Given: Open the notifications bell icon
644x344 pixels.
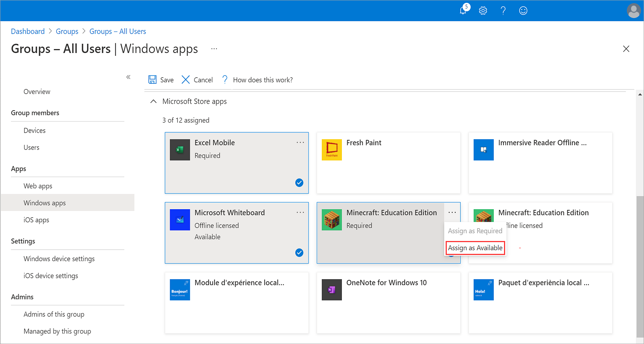Looking at the screenshot, I should pyautogui.click(x=463, y=10).
